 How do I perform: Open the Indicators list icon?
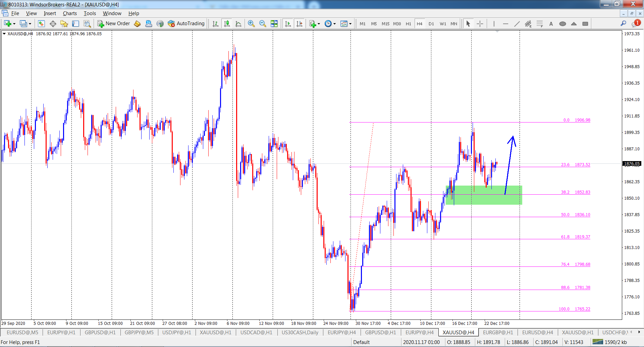[313, 23]
